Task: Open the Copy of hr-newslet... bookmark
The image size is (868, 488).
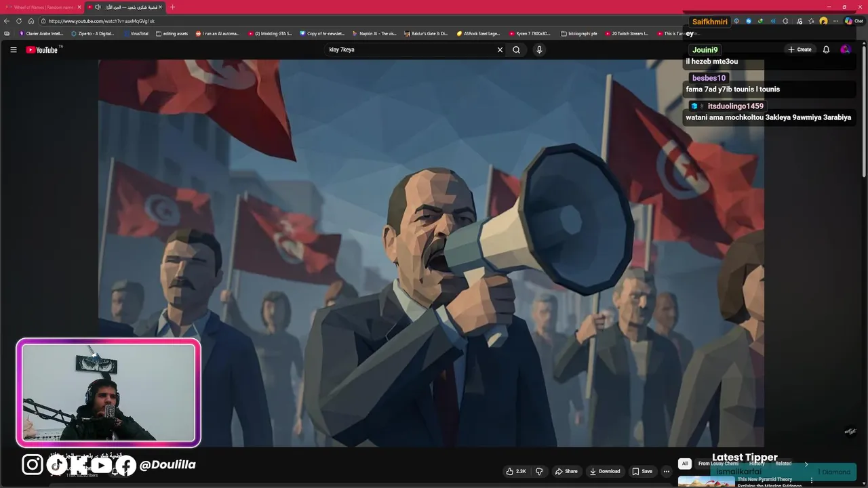Action: point(322,33)
